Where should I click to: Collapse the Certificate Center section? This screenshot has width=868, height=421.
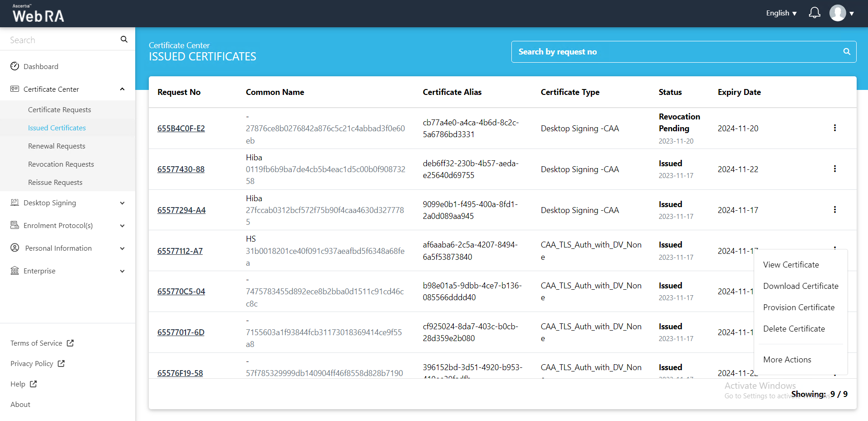pyautogui.click(x=122, y=89)
